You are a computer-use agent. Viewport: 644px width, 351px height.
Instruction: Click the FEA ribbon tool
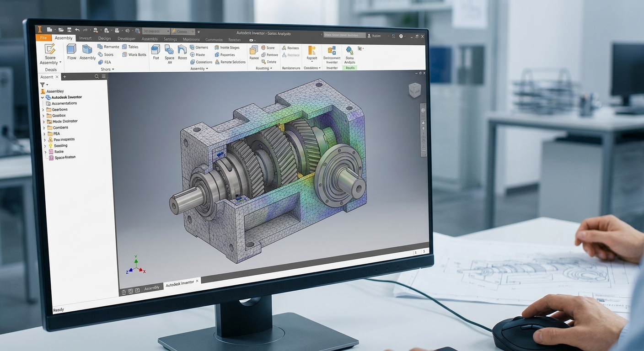[x=105, y=62]
